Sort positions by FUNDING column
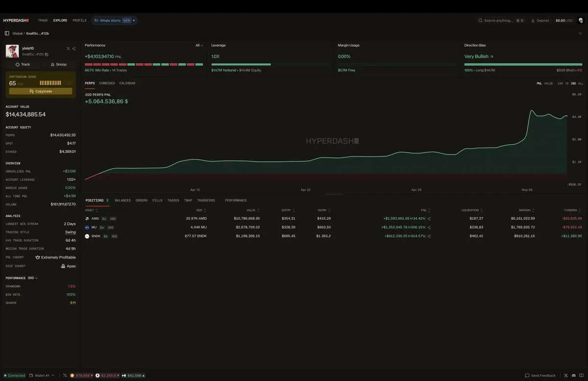Viewport: 588px width, 381px height. [573, 210]
